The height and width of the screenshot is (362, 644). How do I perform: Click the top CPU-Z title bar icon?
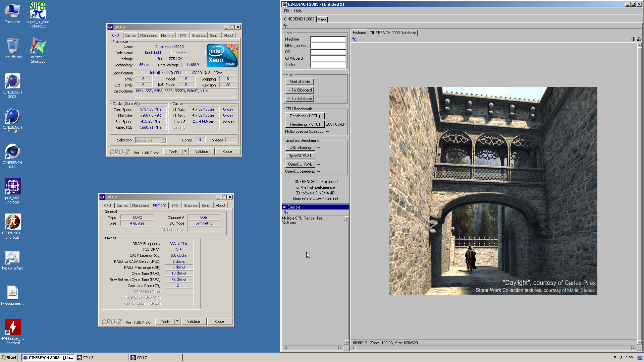click(x=110, y=27)
